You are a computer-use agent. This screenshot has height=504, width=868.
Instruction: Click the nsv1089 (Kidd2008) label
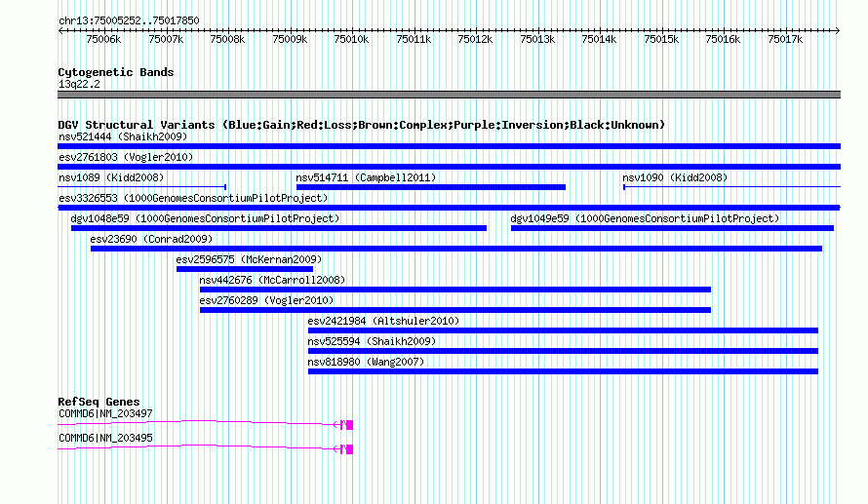point(111,177)
